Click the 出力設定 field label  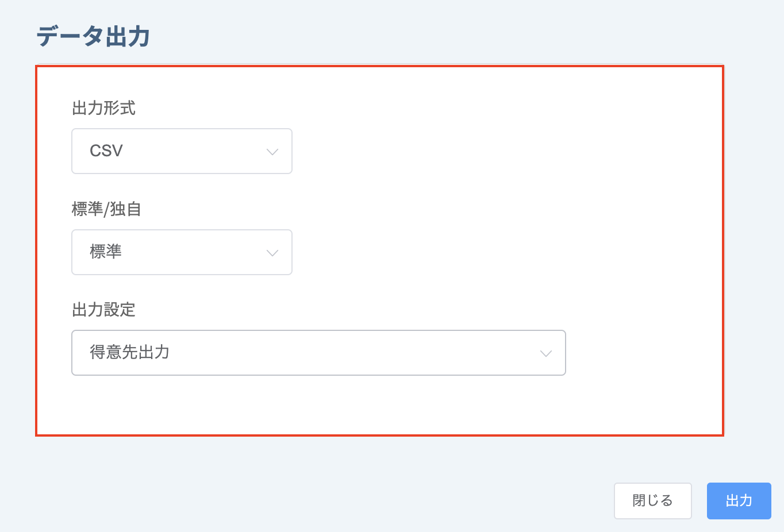tap(103, 310)
